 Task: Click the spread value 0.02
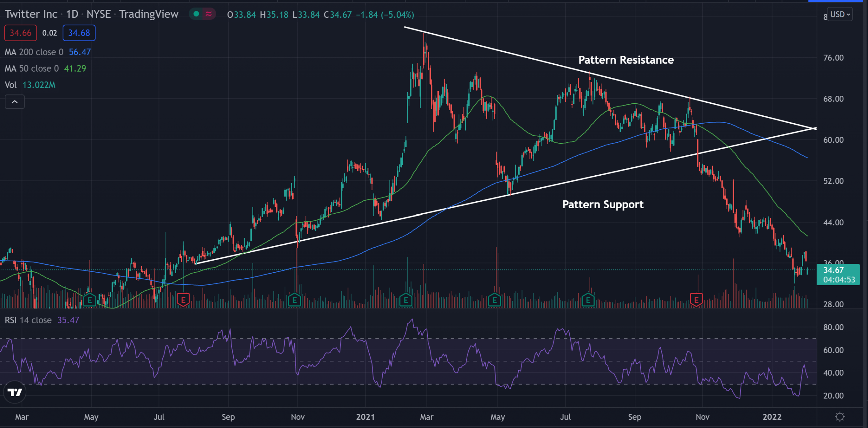(50, 33)
